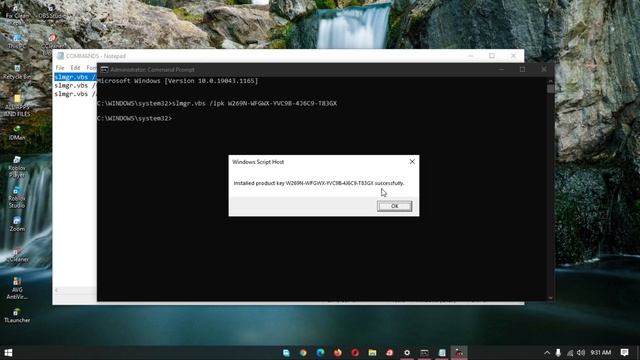Click the microphone tray icon
640x360 pixels.
558,353
